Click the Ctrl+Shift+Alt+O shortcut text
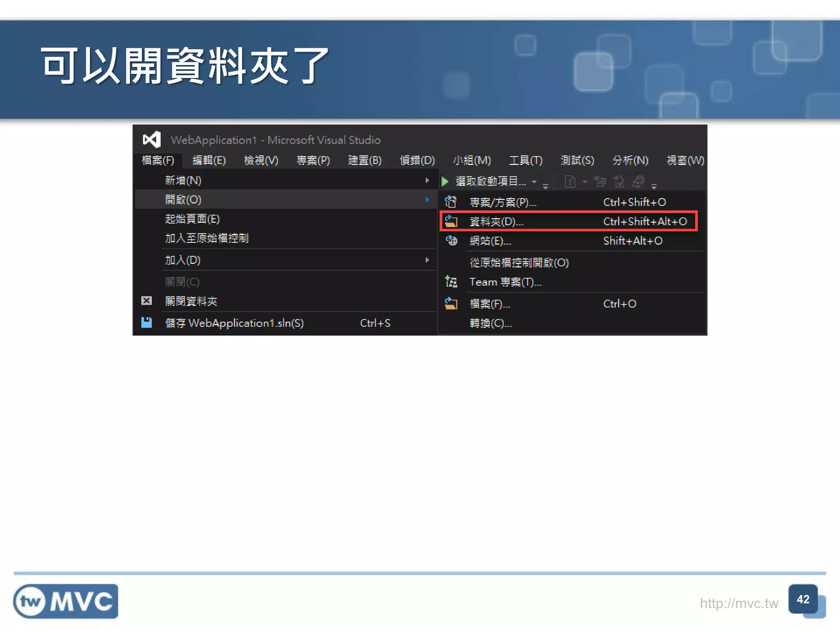Image resolution: width=840 pixels, height=630 pixels. [645, 221]
